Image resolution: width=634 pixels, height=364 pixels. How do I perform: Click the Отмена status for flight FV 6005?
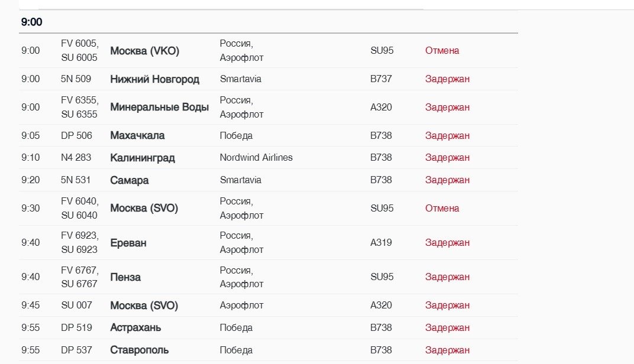(x=442, y=51)
